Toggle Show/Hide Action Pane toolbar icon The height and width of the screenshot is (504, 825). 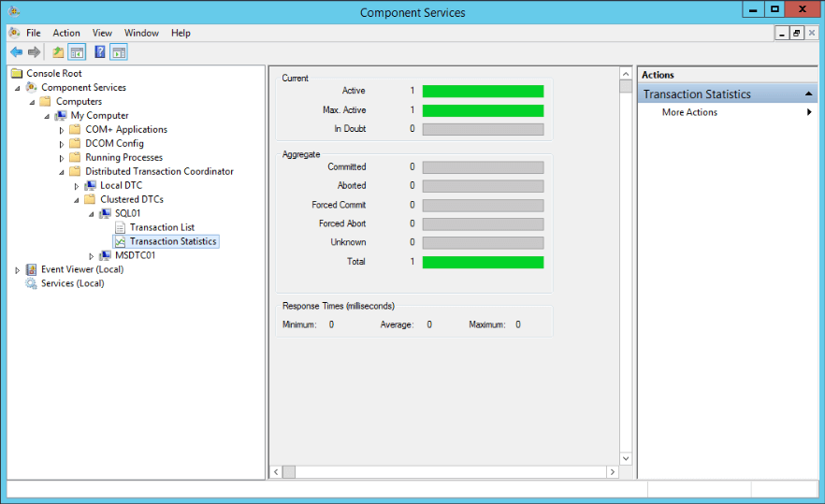point(119,52)
